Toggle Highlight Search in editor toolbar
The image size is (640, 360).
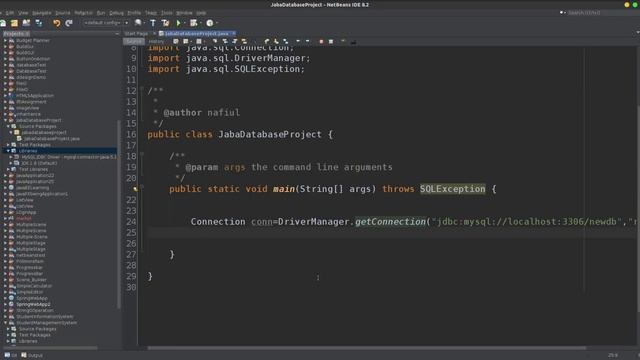pos(244,41)
